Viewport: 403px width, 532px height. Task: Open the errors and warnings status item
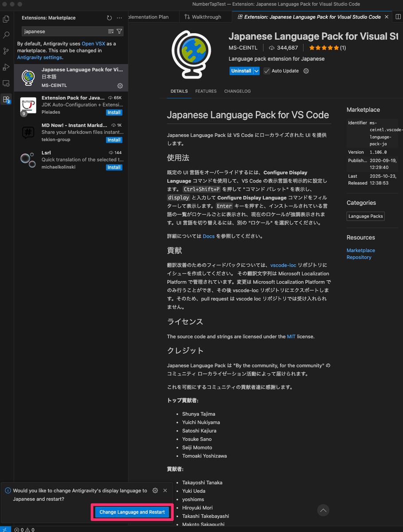point(24,529)
